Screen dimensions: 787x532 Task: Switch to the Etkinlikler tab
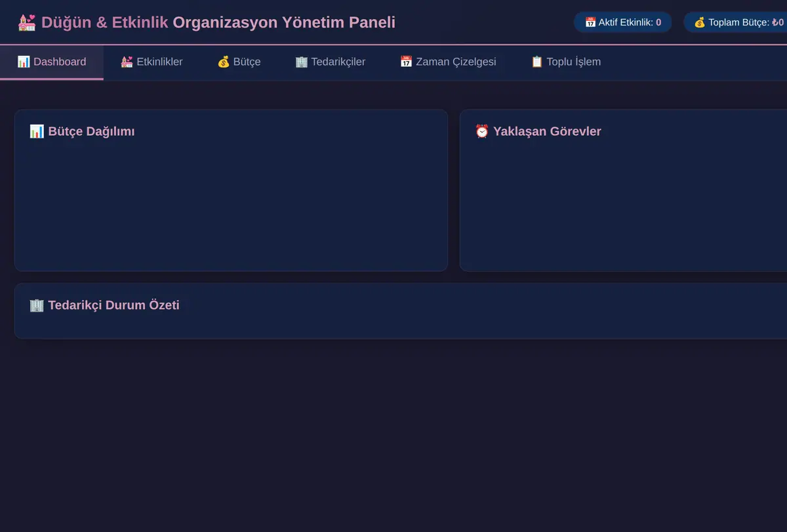coord(151,62)
